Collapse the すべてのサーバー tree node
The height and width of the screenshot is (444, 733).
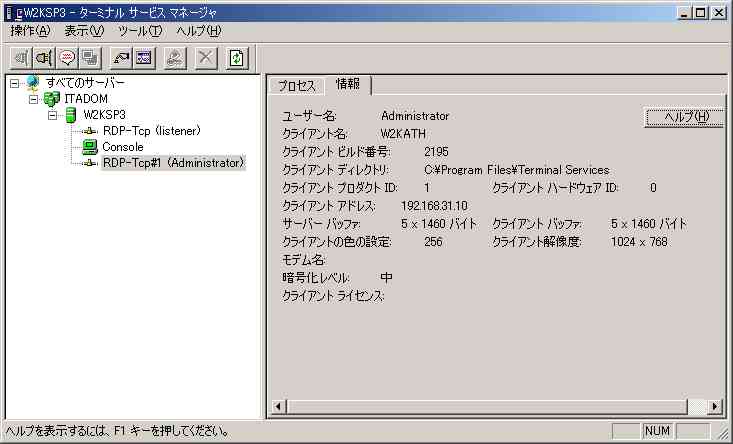pos(15,84)
